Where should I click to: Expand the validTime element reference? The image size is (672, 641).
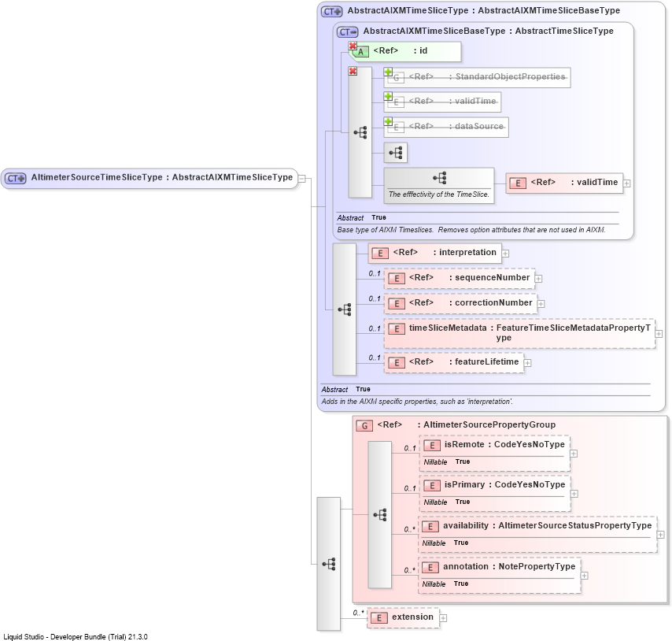pos(626,183)
